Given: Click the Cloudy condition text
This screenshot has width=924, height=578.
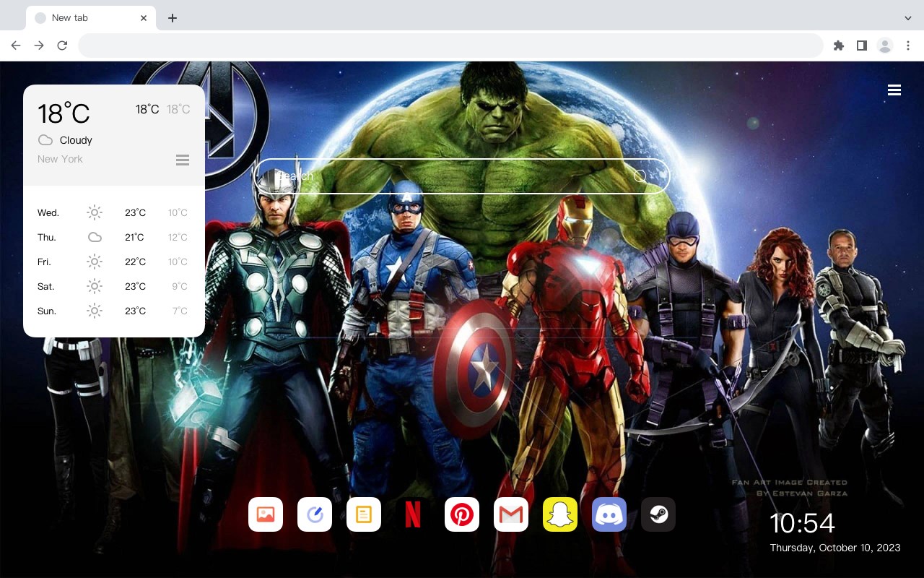Looking at the screenshot, I should coord(76,140).
